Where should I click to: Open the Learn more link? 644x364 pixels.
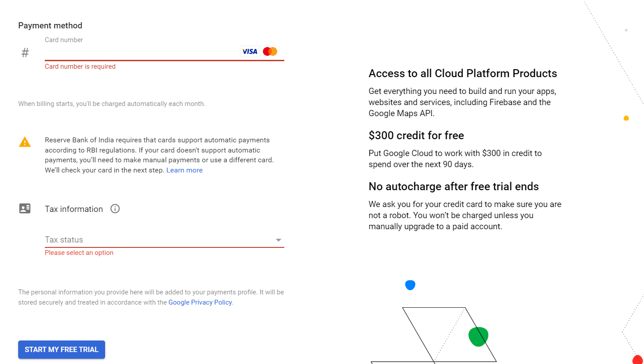(185, 170)
